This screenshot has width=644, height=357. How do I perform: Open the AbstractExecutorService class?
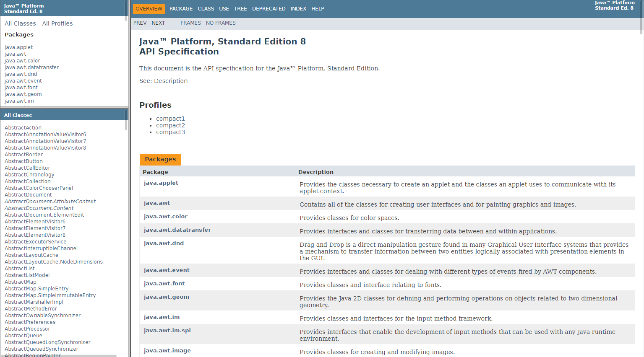tap(35, 242)
